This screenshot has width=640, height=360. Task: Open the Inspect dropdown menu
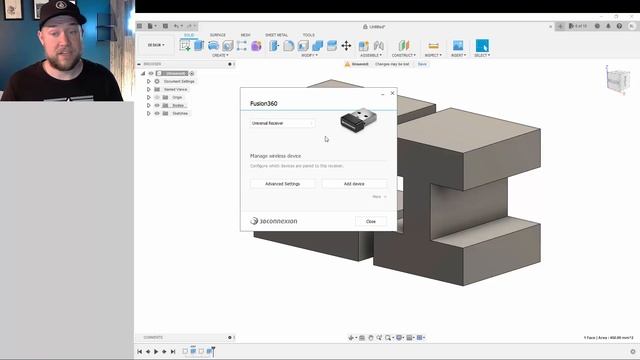433,55
